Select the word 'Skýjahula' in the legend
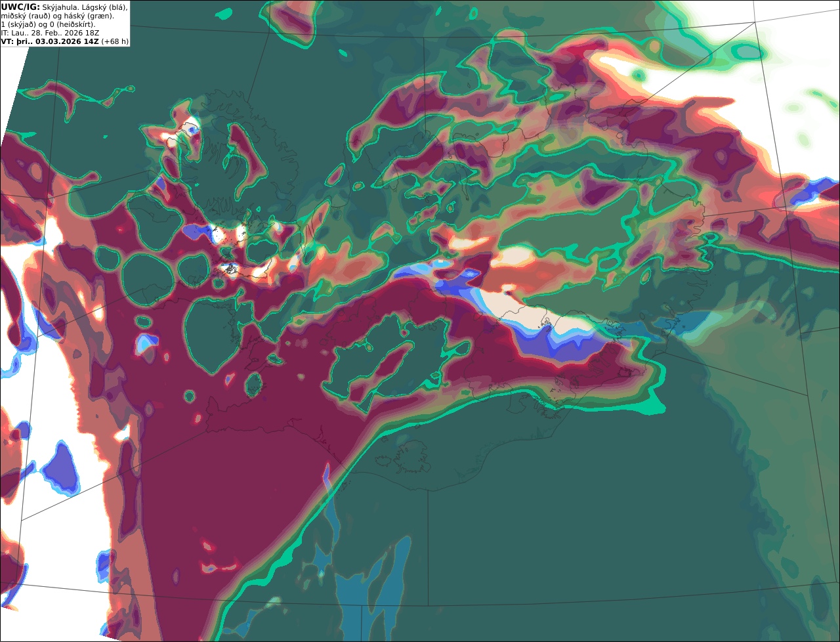This screenshot has width=840, height=642. (x=60, y=8)
